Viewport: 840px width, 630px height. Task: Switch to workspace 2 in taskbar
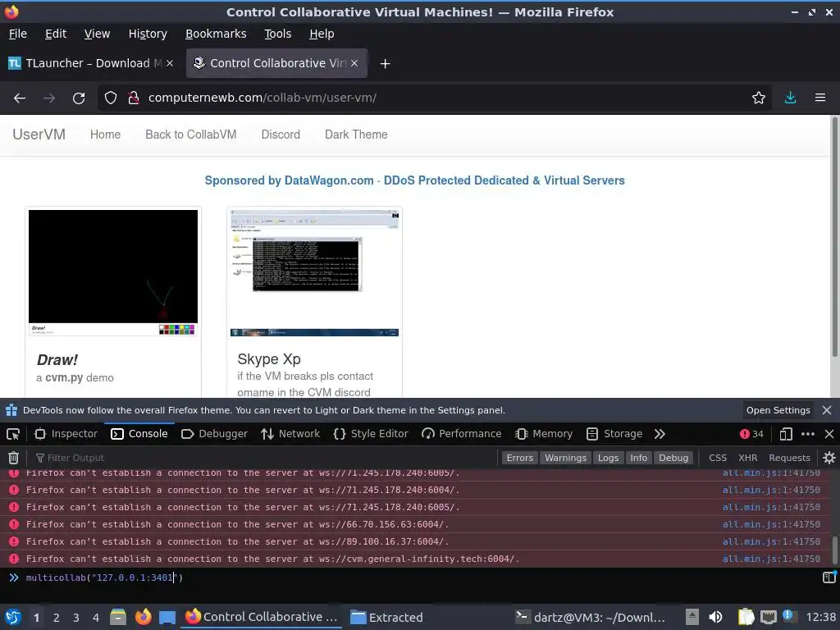(x=57, y=618)
